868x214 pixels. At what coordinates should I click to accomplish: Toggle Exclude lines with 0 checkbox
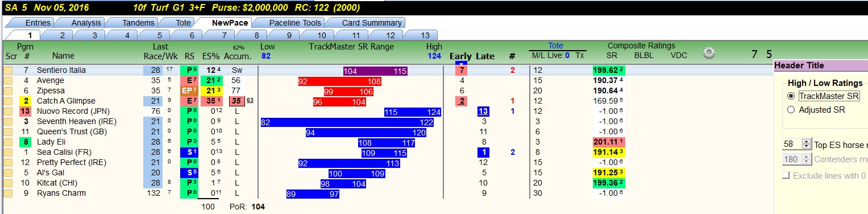coord(787,175)
